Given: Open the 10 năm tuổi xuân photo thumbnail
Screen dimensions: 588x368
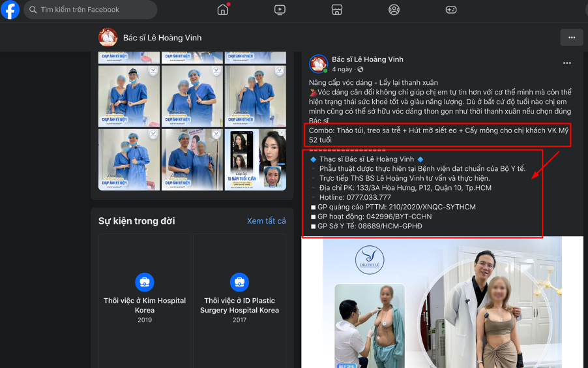Looking at the screenshot, I should pos(256,160).
